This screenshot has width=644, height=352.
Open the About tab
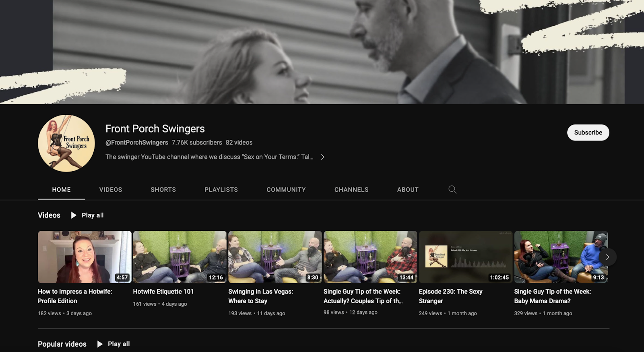[x=408, y=190]
